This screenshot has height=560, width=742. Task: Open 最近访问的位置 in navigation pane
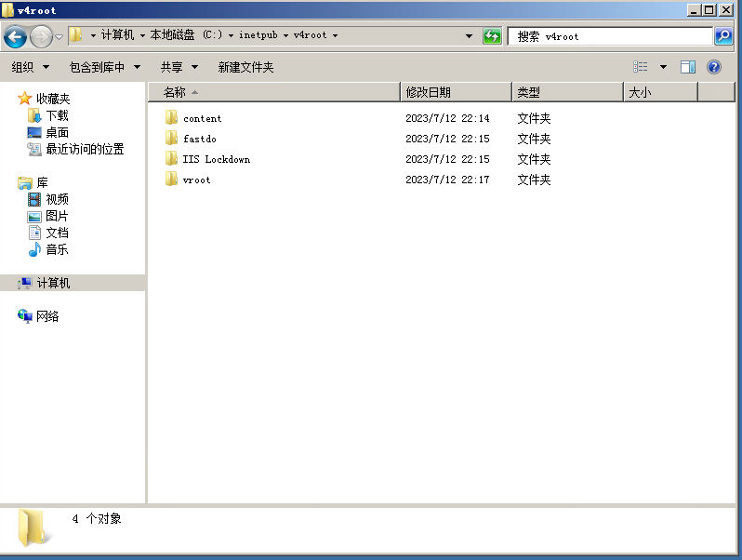click(85, 149)
